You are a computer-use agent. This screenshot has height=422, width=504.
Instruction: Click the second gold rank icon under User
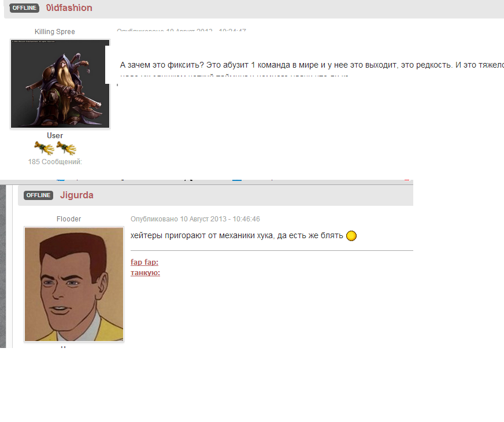[x=66, y=149]
